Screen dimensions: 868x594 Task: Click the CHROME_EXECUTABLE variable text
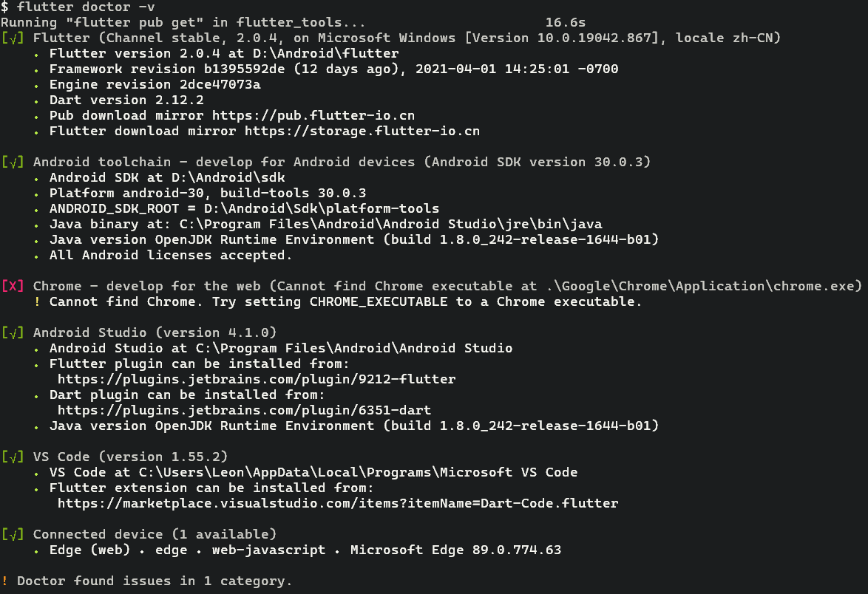coord(379,302)
